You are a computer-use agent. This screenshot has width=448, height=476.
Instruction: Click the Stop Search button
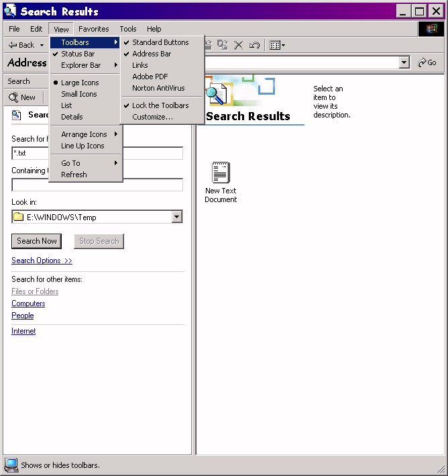click(x=99, y=241)
